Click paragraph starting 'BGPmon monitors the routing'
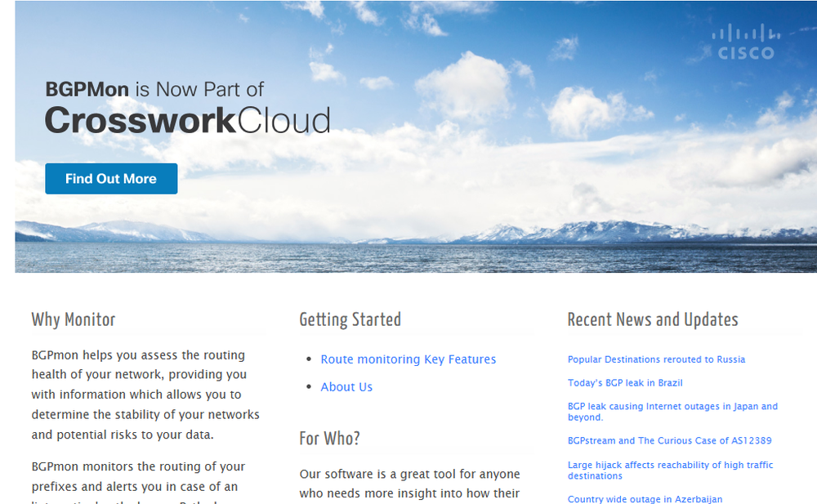Image resolution: width=817 pixels, height=504 pixels. [x=138, y=482]
